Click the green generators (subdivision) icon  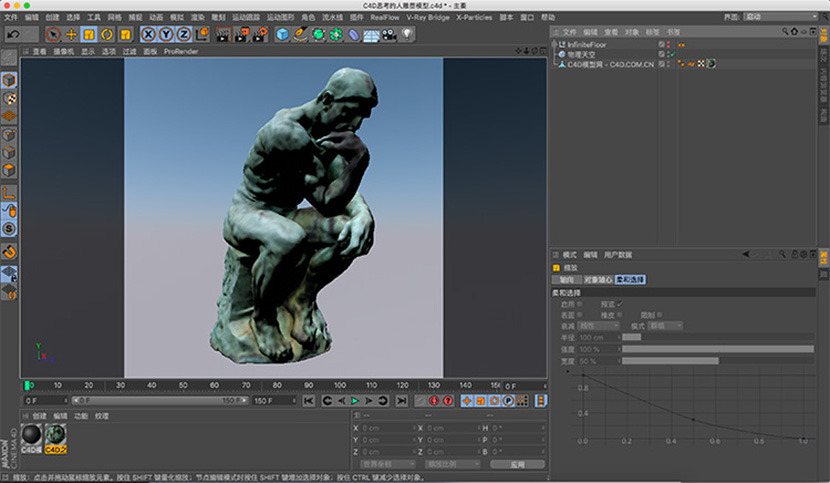[x=318, y=35]
